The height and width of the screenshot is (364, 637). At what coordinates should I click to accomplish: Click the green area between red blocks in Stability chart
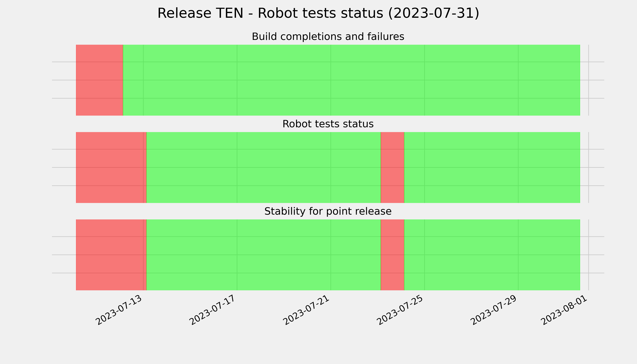(263, 255)
